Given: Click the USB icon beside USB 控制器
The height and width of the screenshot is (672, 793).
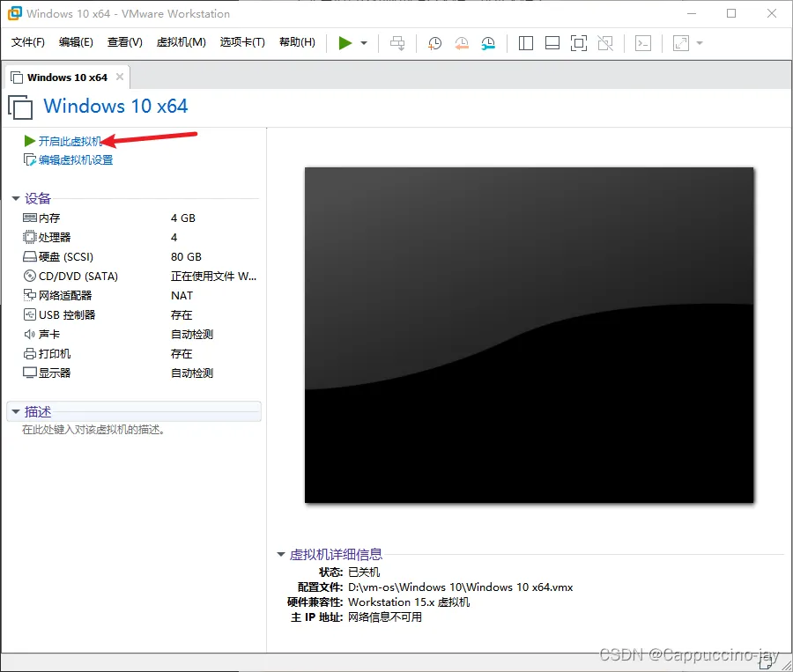Looking at the screenshot, I should pyautogui.click(x=30, y=314).
